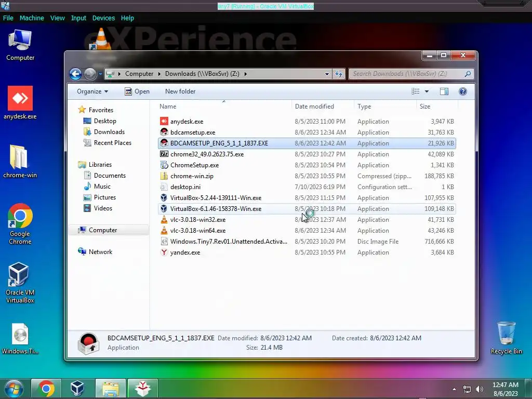Open Explorer help with the question mark
The image size is (532, 399).
click(462, 91)
